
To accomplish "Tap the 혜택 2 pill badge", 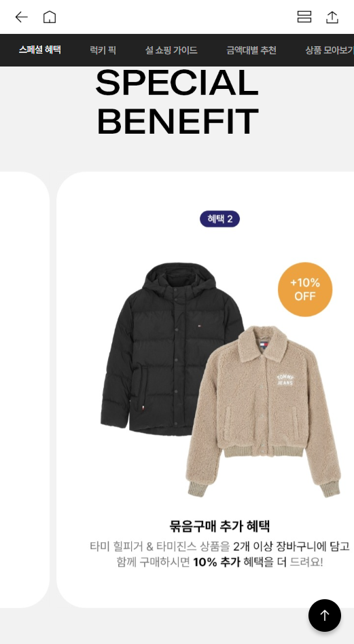I will click(x=220, y=219).
